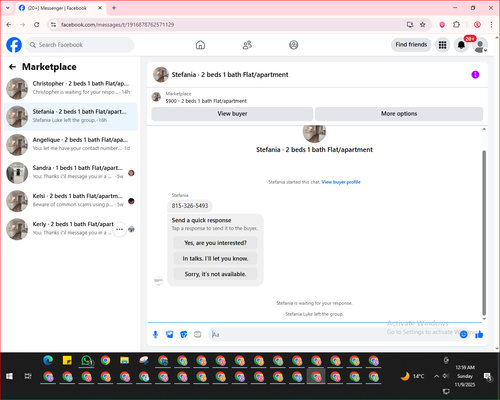Click phone number message 815-326-5493
The height and width of the screenshot is (400, 500).
(x=190, y=206)
